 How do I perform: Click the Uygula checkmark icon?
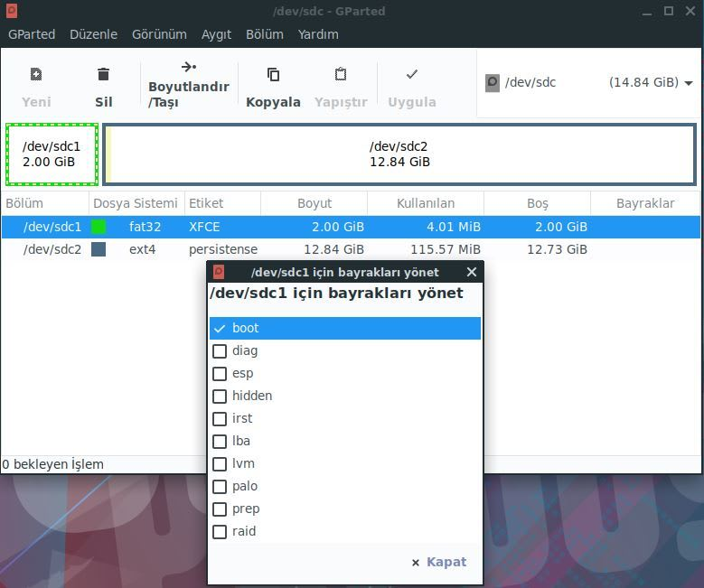click(x=412, y=74)
